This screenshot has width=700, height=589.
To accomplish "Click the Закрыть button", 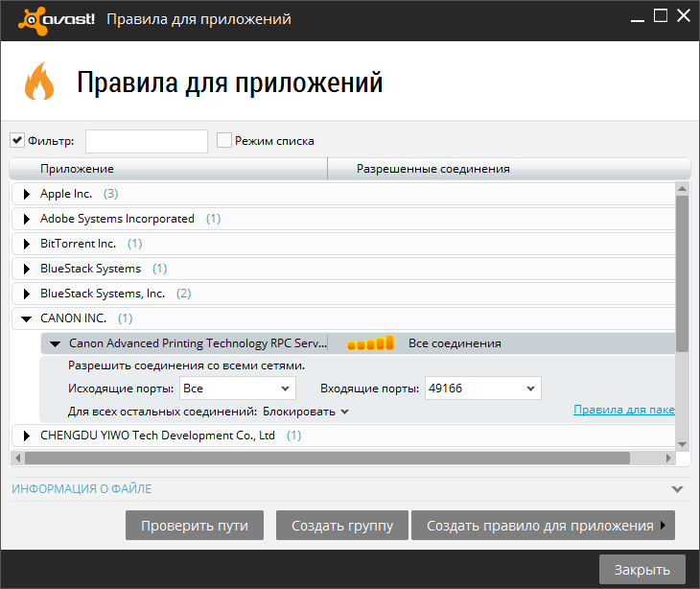I will (642, 570).
